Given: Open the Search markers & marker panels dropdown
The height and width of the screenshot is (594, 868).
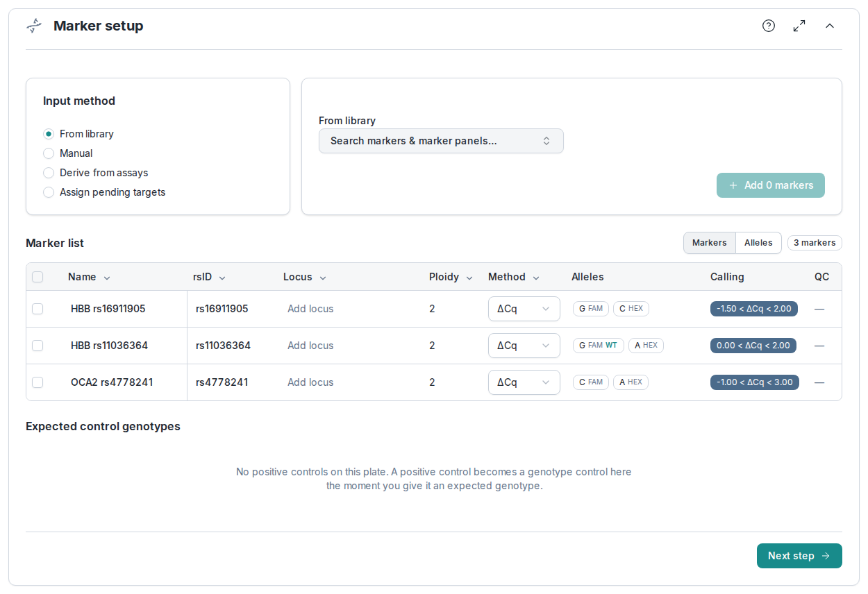Looking at the screenshot, I should click(x=441, y=141).
